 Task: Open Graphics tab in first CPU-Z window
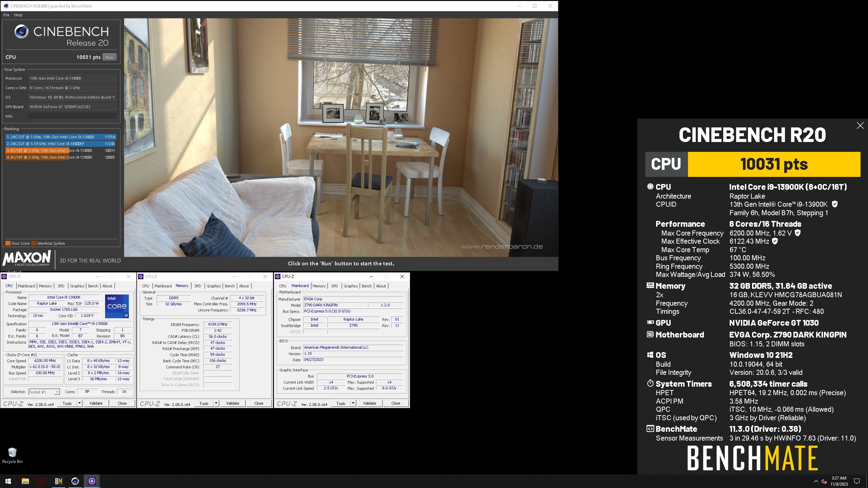[77, 286]
